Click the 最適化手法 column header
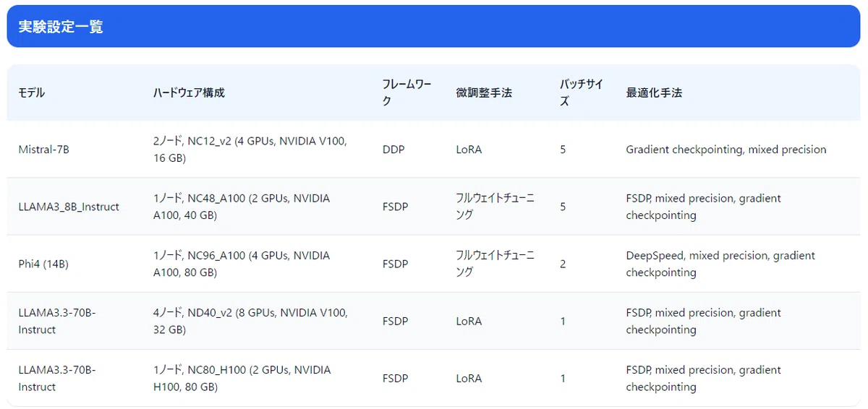This screenshot has height=409, width=868. pyautogui.click(x=654, y=92)
